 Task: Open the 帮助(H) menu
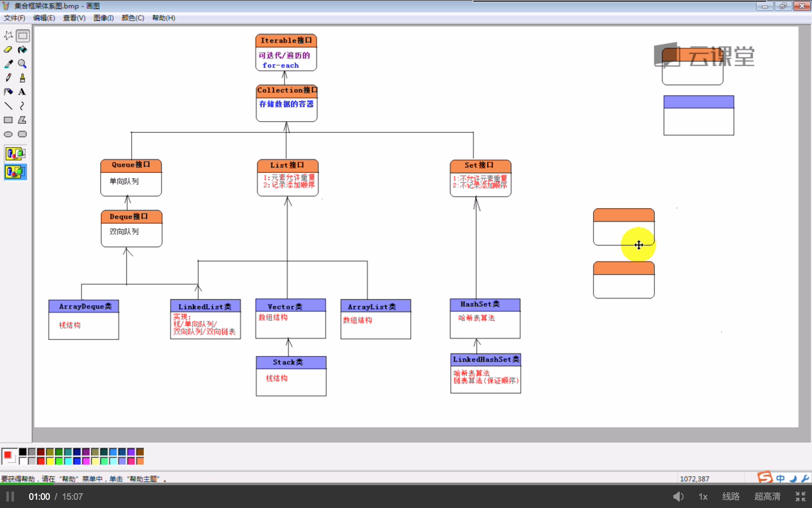(163, 18)
